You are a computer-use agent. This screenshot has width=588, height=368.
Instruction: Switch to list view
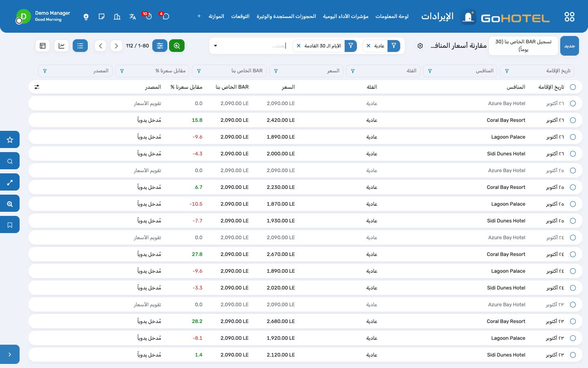pos(80,46)
